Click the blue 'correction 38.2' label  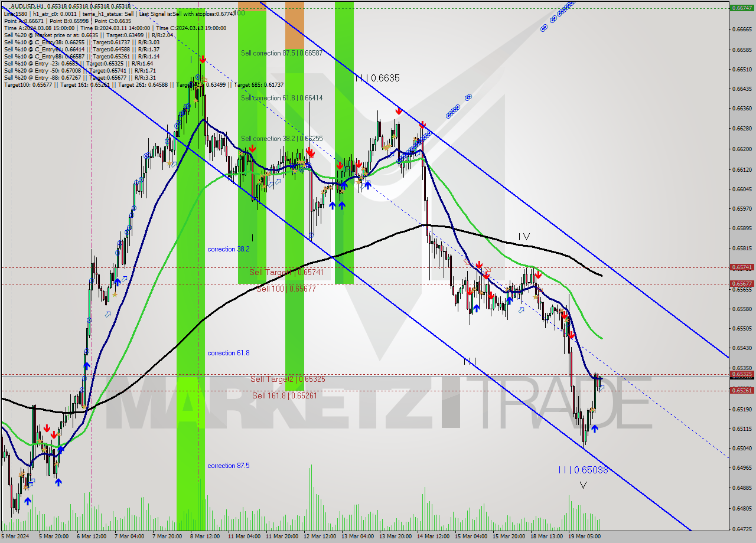tap(229, 249)
